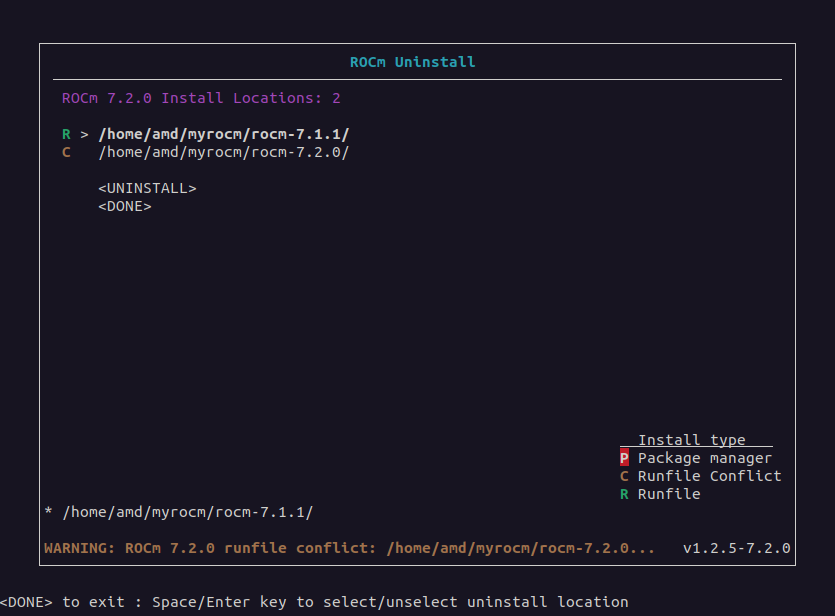The image size is (835, 616).
Task: Click the Package manager legend label
Action: pyautogui.click(x=705, y=458)
